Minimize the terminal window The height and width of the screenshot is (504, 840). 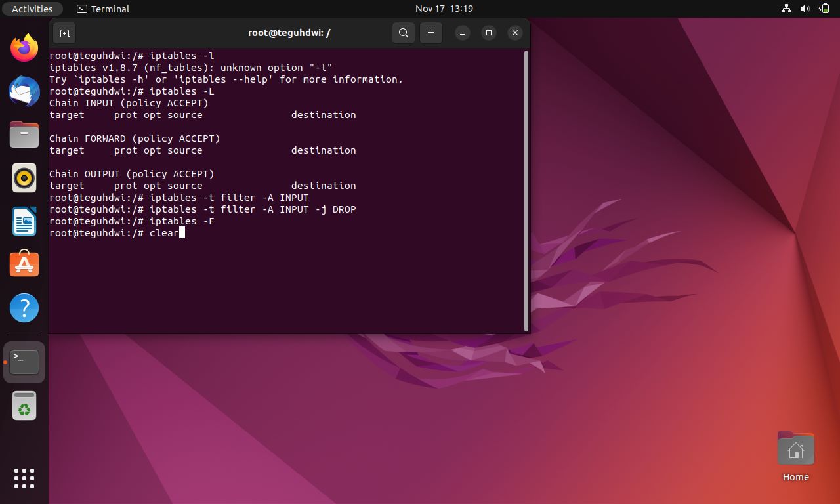[x=463, y=33]
